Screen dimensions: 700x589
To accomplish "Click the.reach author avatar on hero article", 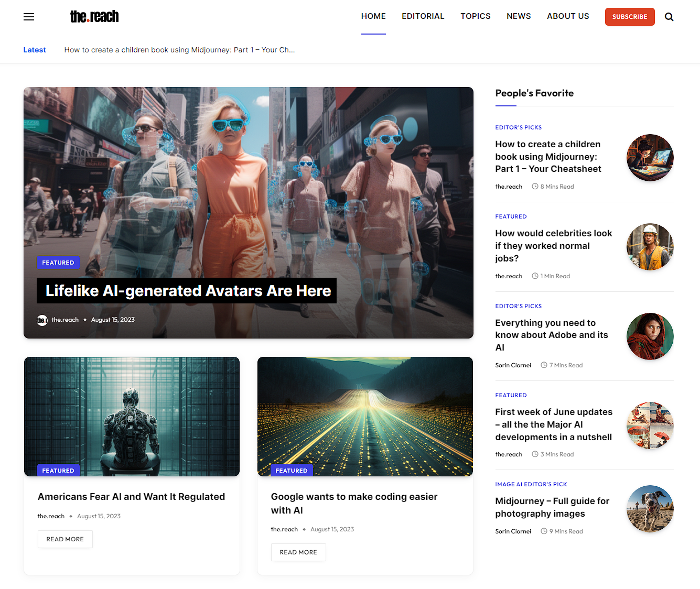I will [42, 320].
